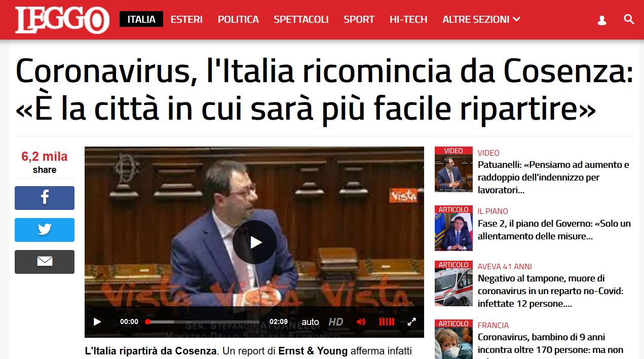Play video with center play button

(254, 242)
